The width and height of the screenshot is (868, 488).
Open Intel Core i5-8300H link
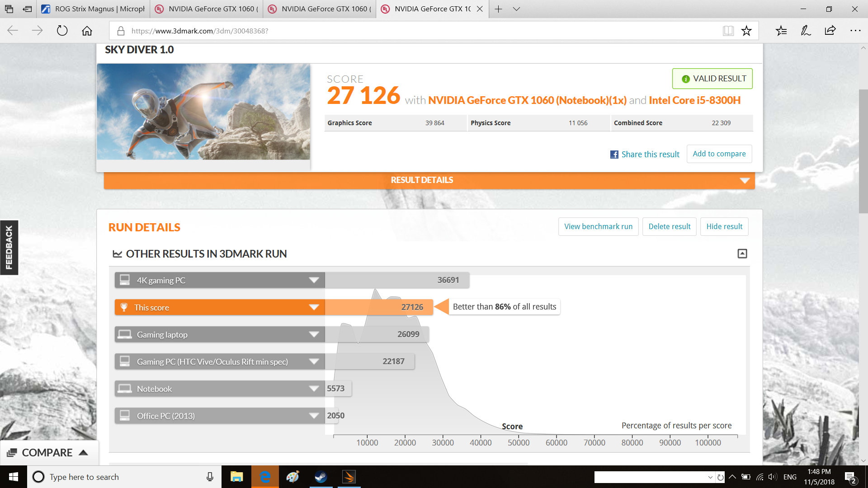pos(694,100)
